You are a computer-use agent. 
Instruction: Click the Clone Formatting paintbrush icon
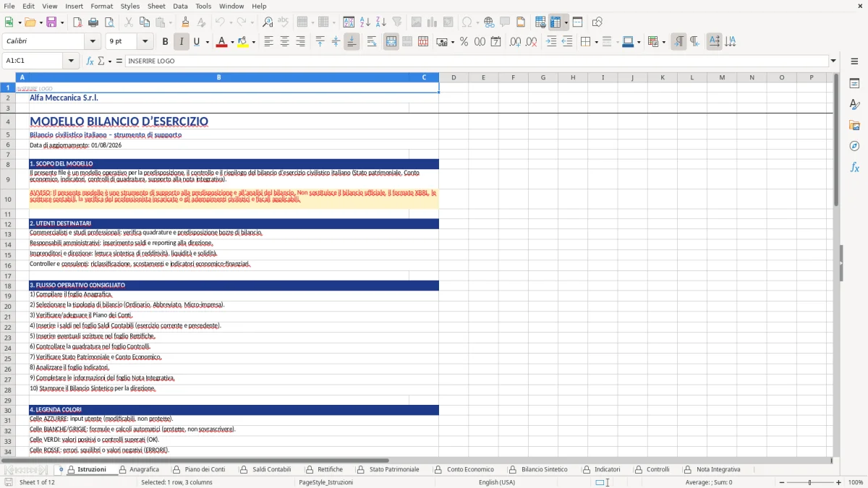tap(186, 22)
